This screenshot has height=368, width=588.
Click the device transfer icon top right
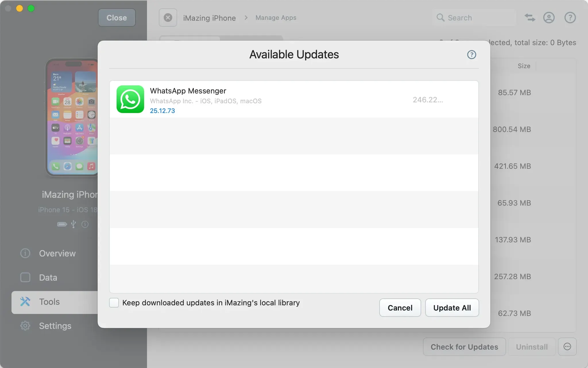pyautogui.click(x=529, y=18)
